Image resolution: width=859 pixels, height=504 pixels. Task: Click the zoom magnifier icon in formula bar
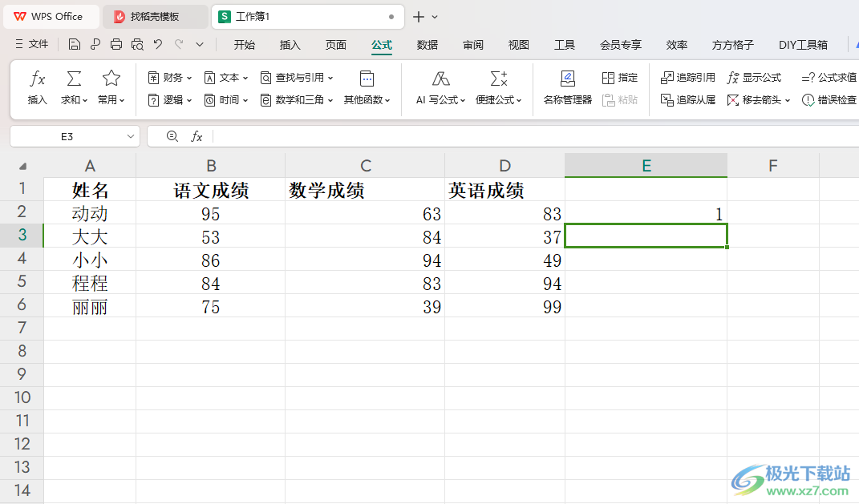pos(172,136)
